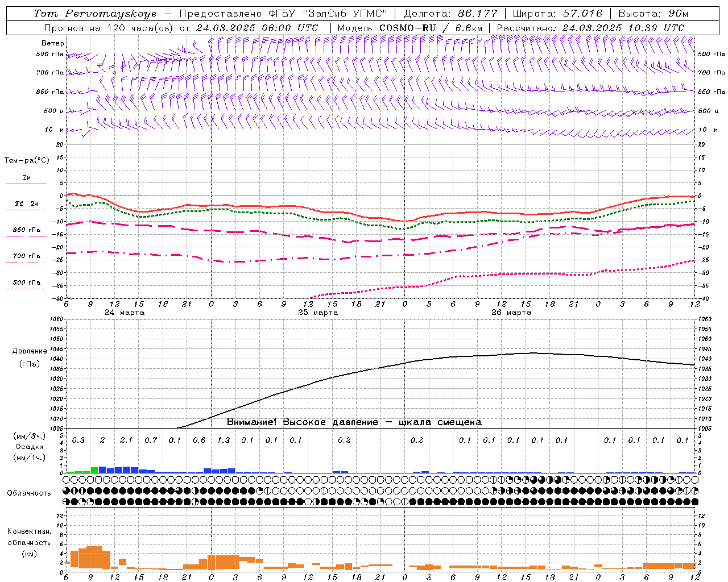
Task: Click the Рассчитано 24.03.2025 10:39 UTC timestamp
Action: (x=590, y=28)
